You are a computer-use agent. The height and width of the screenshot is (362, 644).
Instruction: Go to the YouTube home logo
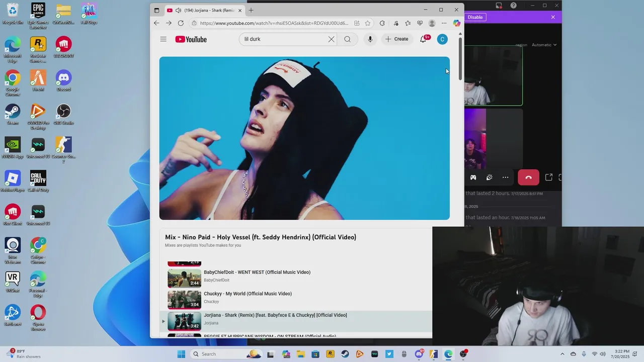pos(191,39)
